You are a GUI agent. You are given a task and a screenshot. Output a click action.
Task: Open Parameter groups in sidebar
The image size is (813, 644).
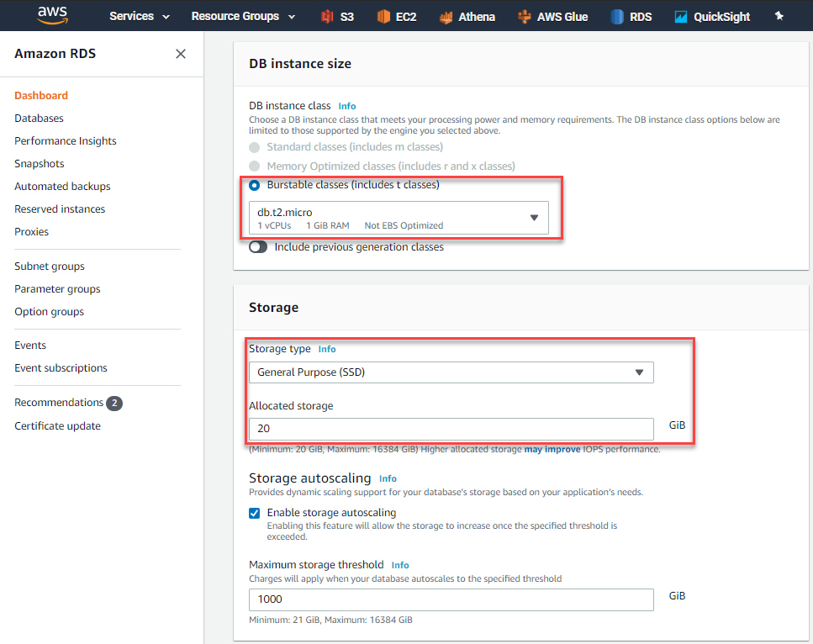point(57,289)
